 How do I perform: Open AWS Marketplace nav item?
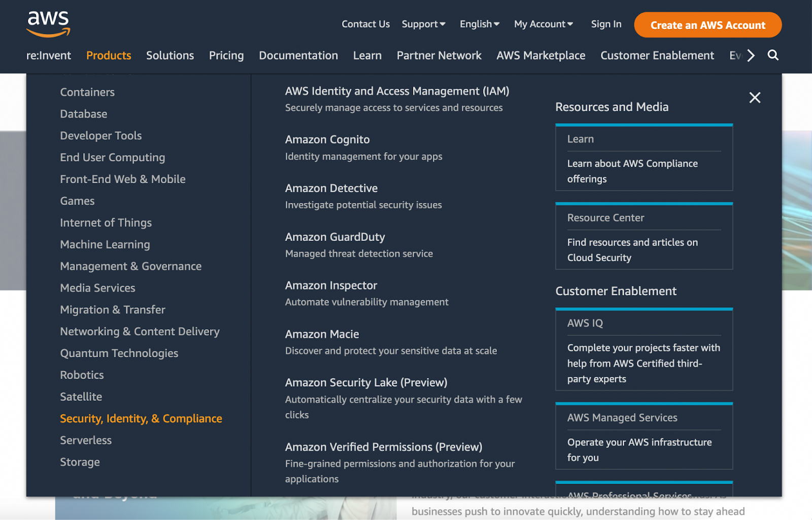pos(541,55)
